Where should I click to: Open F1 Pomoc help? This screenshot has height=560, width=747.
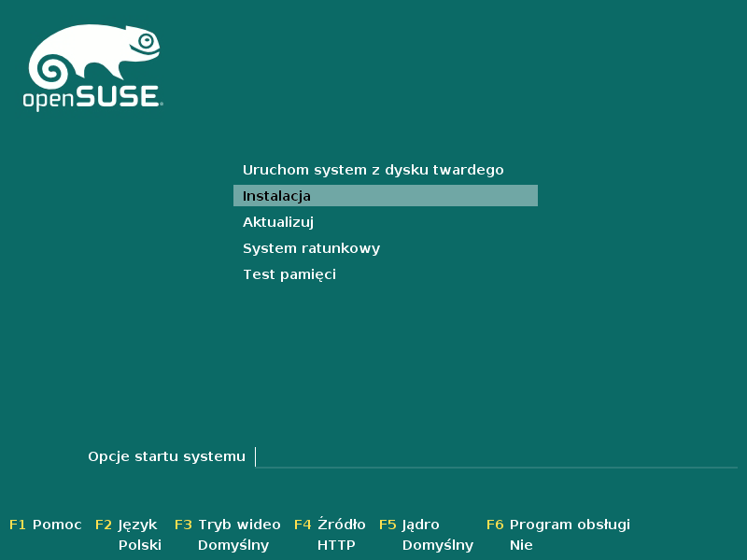(56, 525)
